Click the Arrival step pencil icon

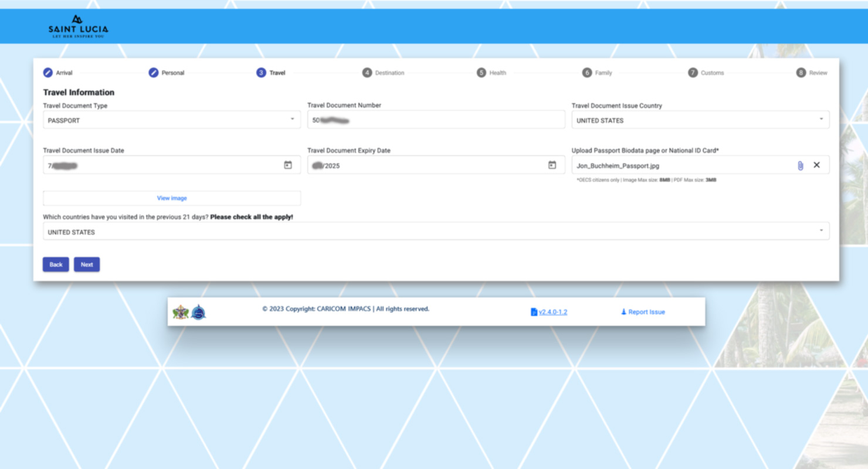48,73
